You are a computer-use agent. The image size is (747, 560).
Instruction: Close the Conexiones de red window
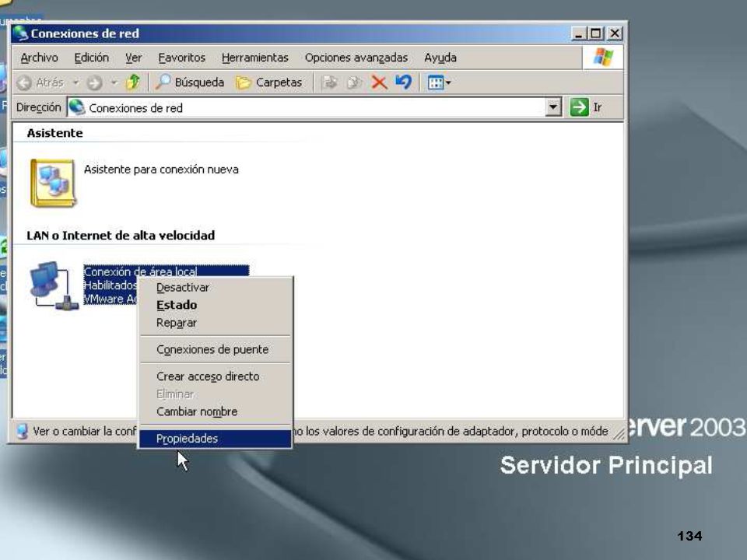click(615, 33)
